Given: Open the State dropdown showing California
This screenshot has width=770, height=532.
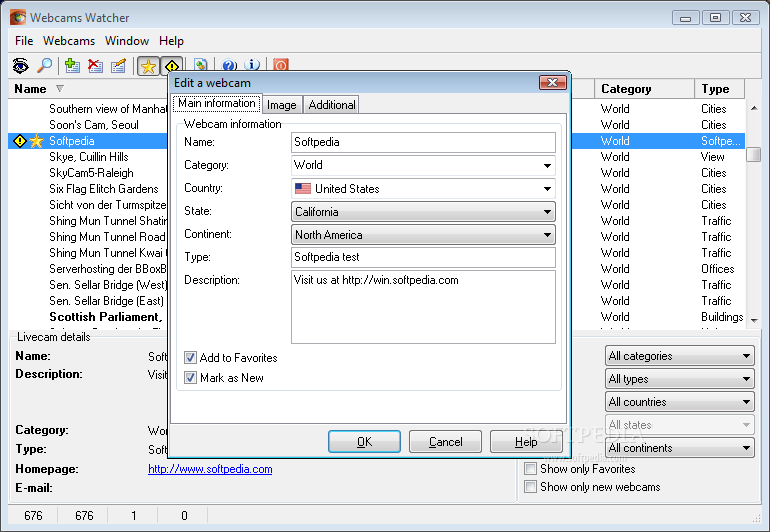Looking at the screenshot, I should tap(423, 212).
